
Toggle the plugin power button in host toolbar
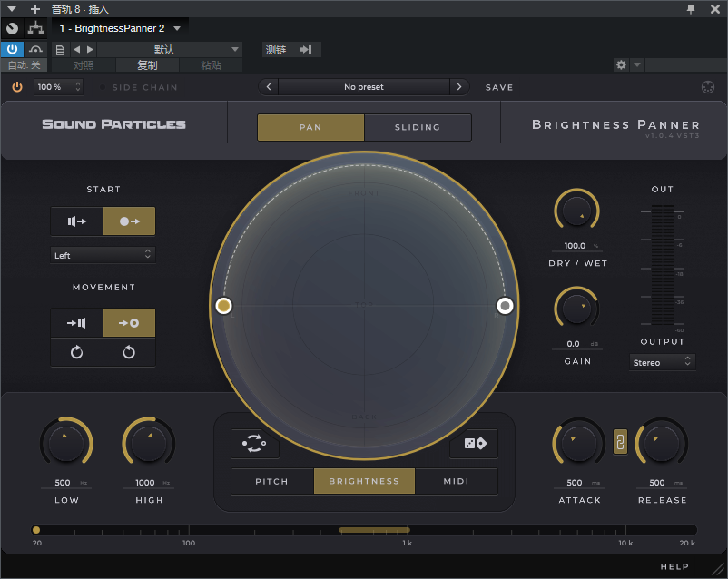coord(12,49)
